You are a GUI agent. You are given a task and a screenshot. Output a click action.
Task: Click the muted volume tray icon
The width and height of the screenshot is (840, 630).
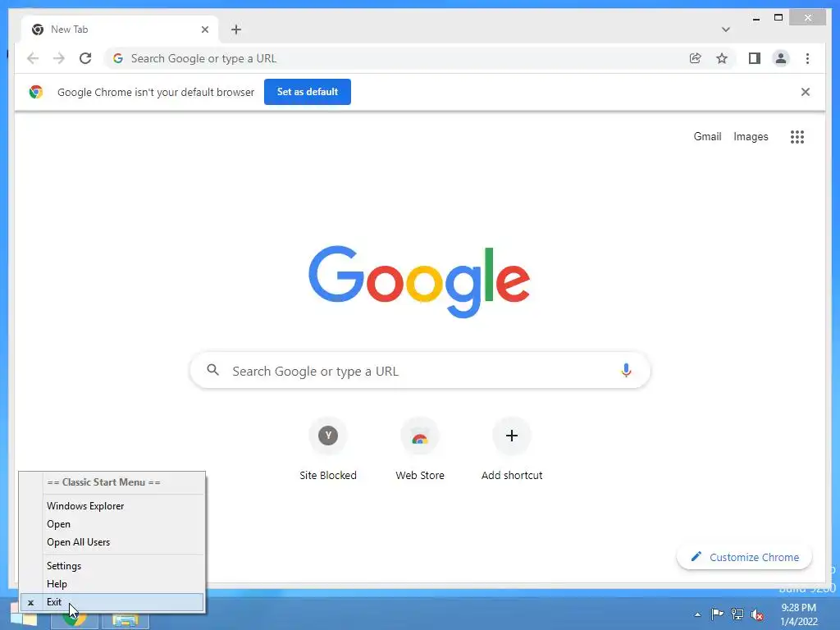coord(757,614)
